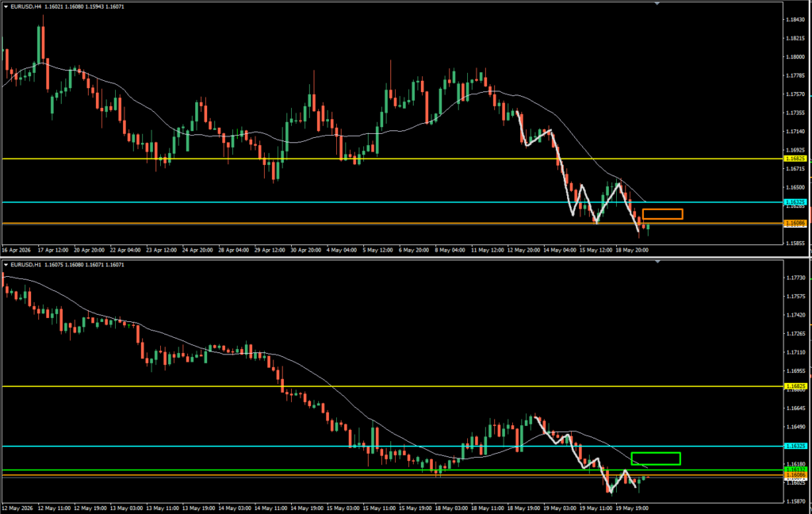
Task: Click the 1.17140 price on the H4 scale
Action: 795,132
